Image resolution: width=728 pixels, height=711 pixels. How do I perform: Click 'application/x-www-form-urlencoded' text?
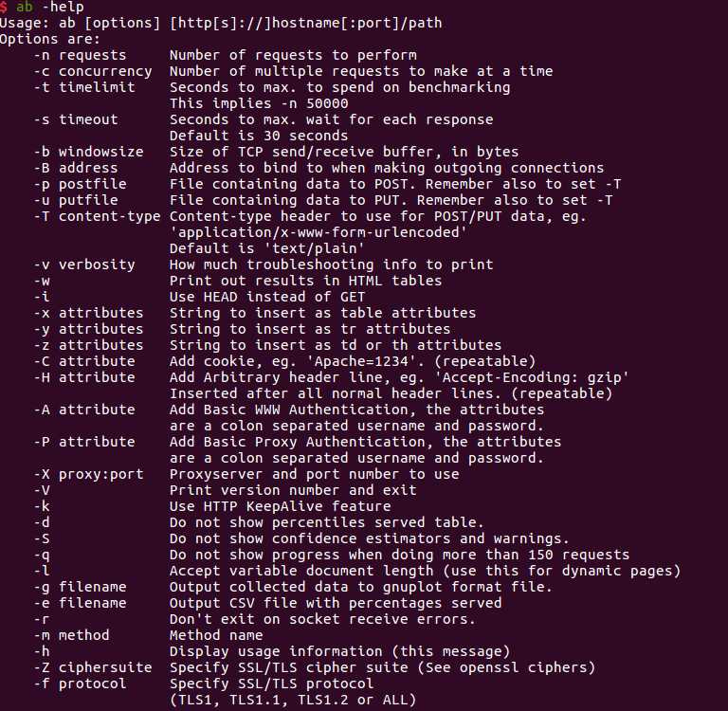(x=318, y=232)
